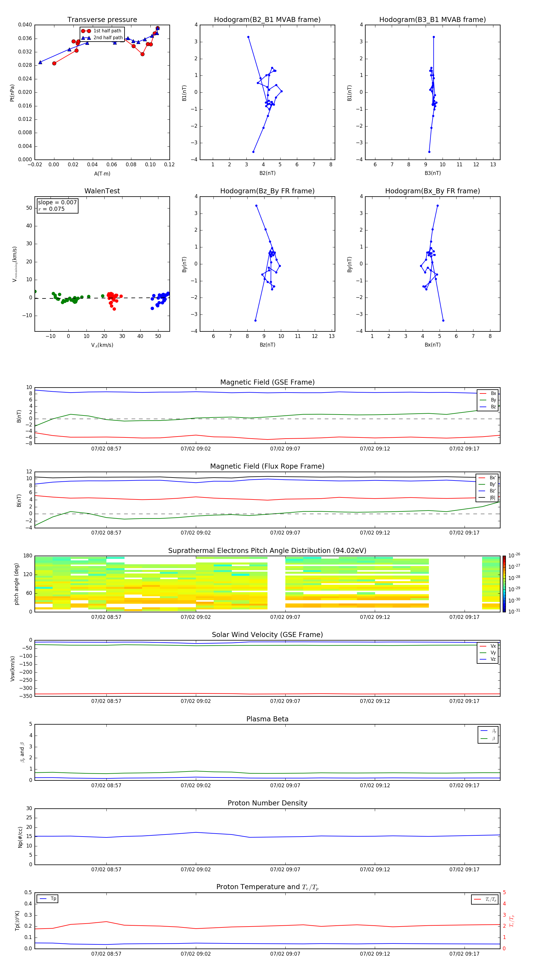
Task: Click the 'r = 0.075' annotation
Action: (x=52, y=209)
